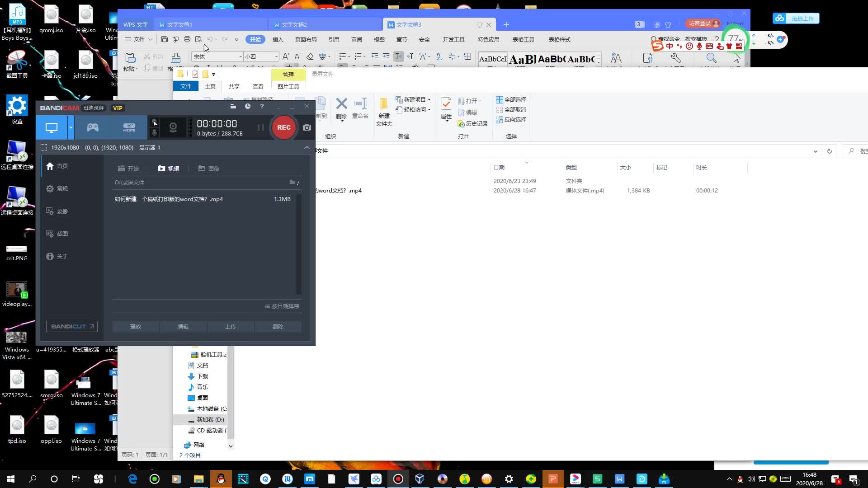Viewport: 868px width, 488px height.
Task: Open Bandicam scheduled recording clock icon
Action: [x=248, y=106]
